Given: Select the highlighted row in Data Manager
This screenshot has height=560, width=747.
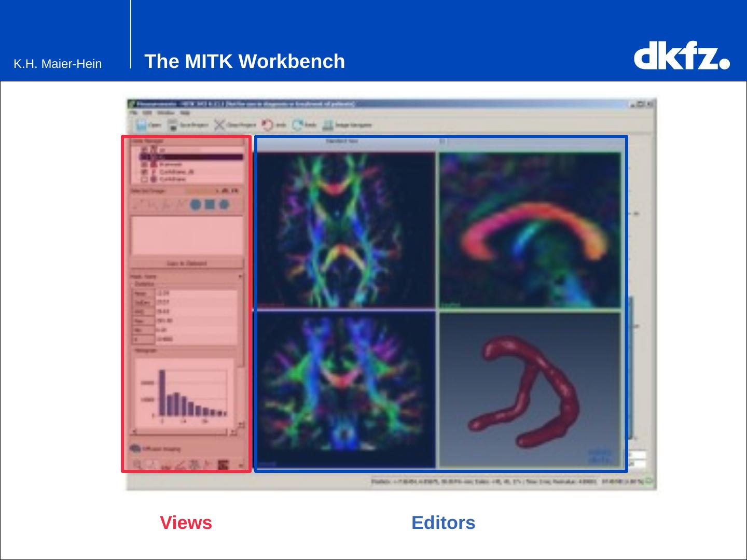Looking at the screenshot, I should point(191,157).
